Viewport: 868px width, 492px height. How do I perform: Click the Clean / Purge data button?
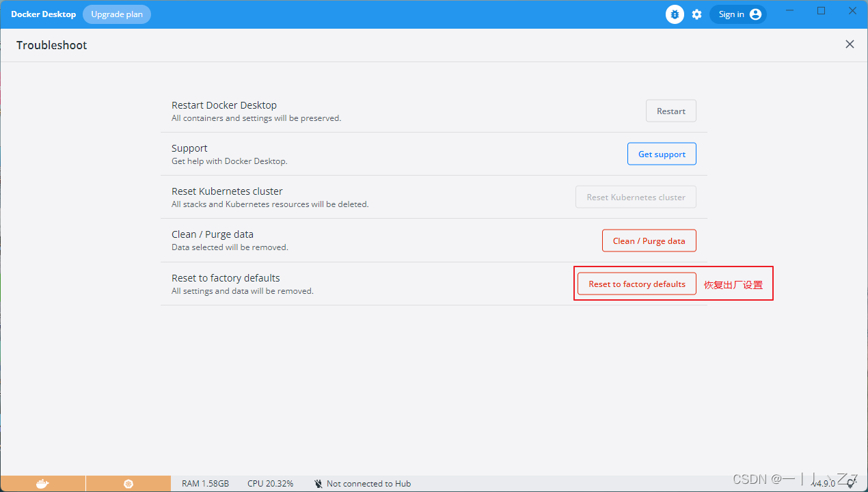coord(649,241)
